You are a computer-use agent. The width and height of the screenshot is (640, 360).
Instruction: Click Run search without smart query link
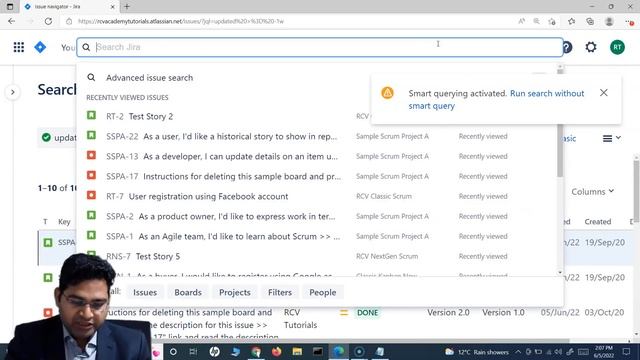[496, 100]
